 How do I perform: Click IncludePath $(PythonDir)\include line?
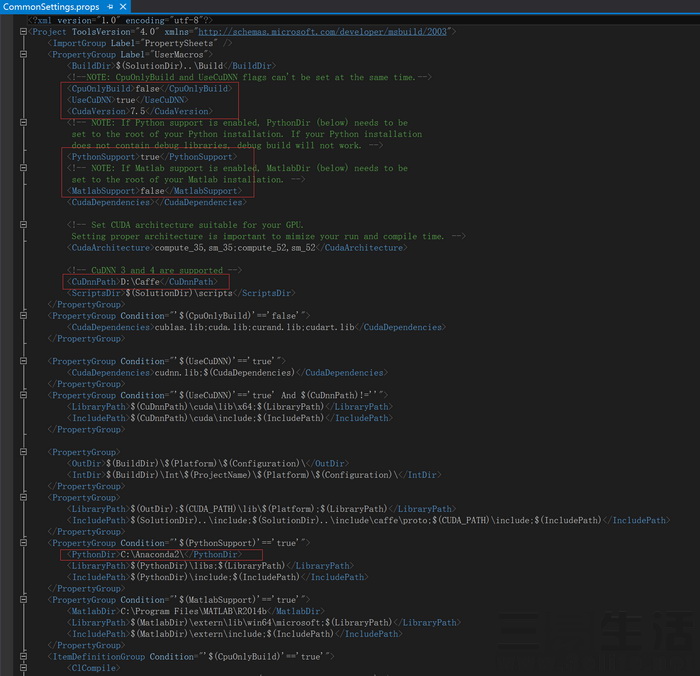tap(218, 577)
